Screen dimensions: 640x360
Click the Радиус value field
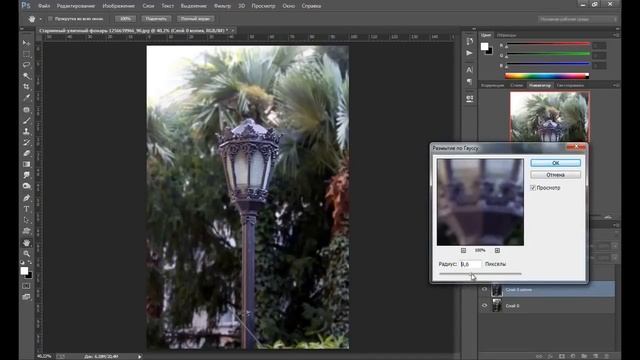(471, 264)
